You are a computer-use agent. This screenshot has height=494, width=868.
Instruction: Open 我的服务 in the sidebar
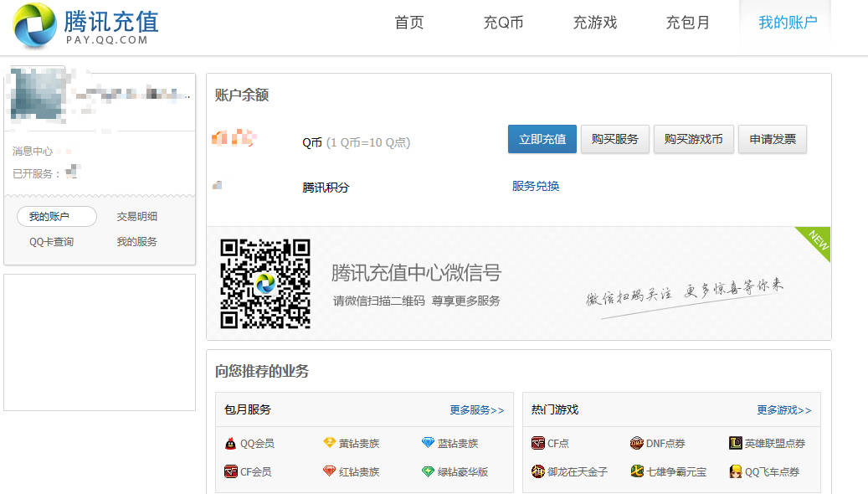[x=136, y=242]
